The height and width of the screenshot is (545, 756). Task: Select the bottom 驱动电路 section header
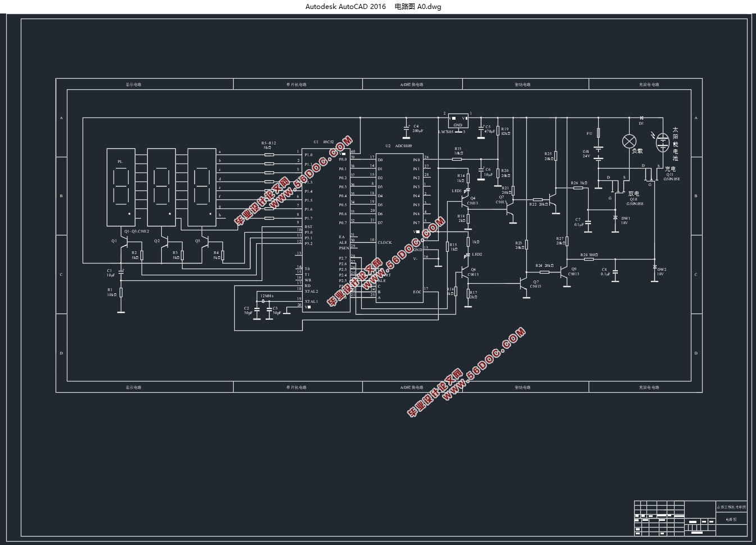click(522, 387)
